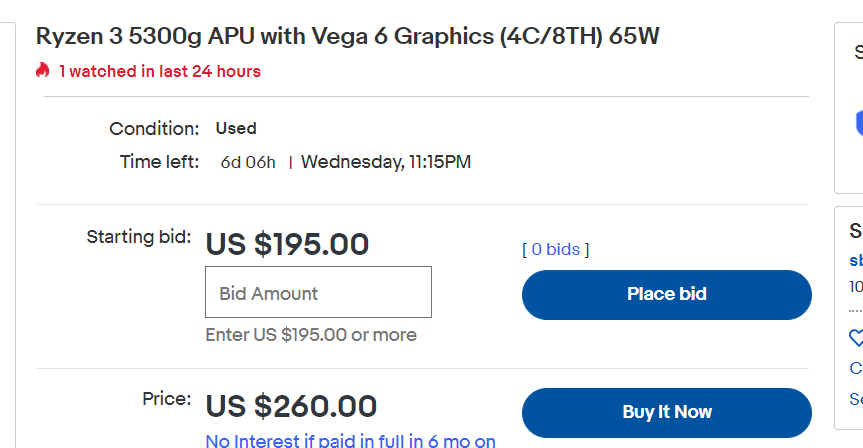Viewport: 863px width, 448px height.
Task: Click the red flame icon beside watched notice
Action: point(42,71)
